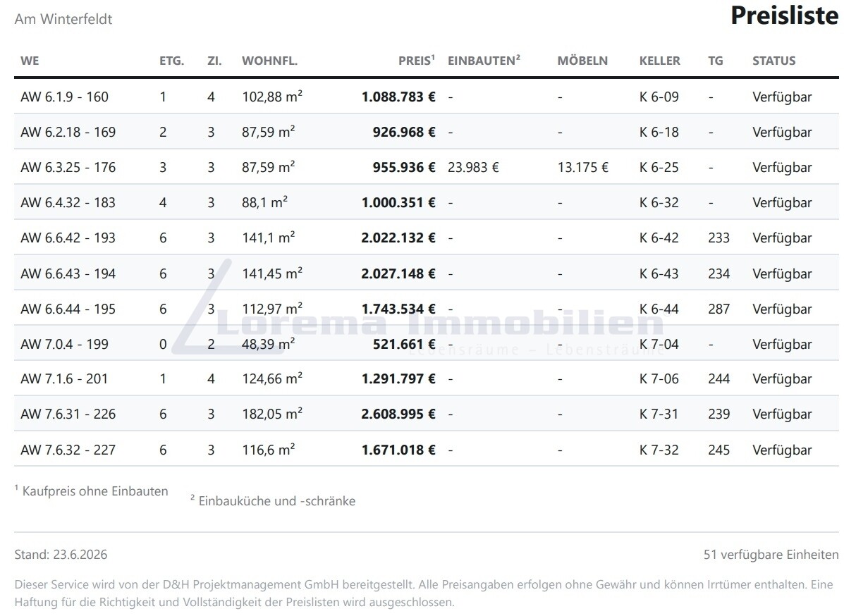Click living area 116,6 m²
The width and height of the screenshot is (844, 616).
click(268, 450)
